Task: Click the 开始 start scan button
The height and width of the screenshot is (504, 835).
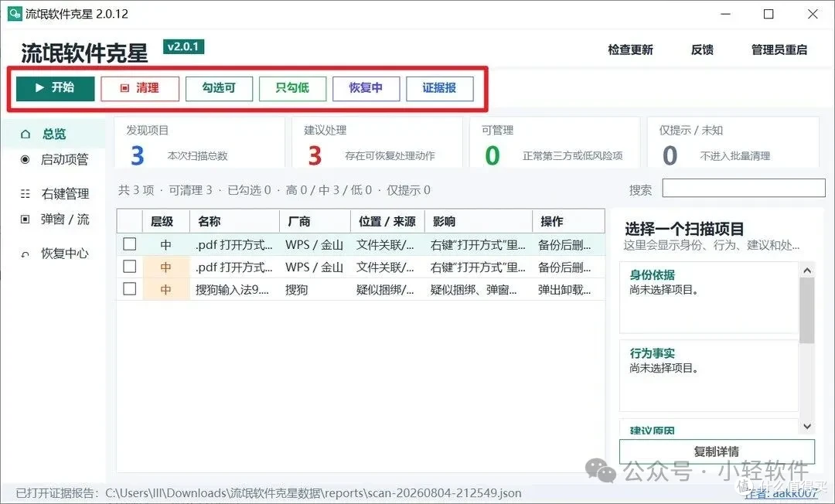Action: click(56, 88)
